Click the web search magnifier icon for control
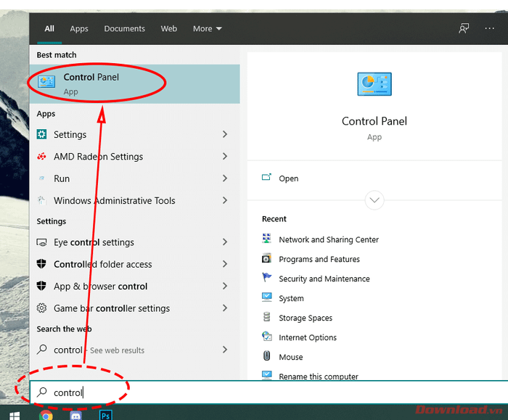The image size is (508, 420). [x=42, y=350]
